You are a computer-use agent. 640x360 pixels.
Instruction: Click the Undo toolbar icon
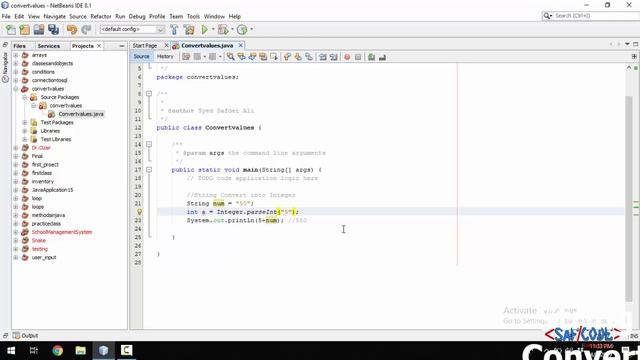coord(72,29)
